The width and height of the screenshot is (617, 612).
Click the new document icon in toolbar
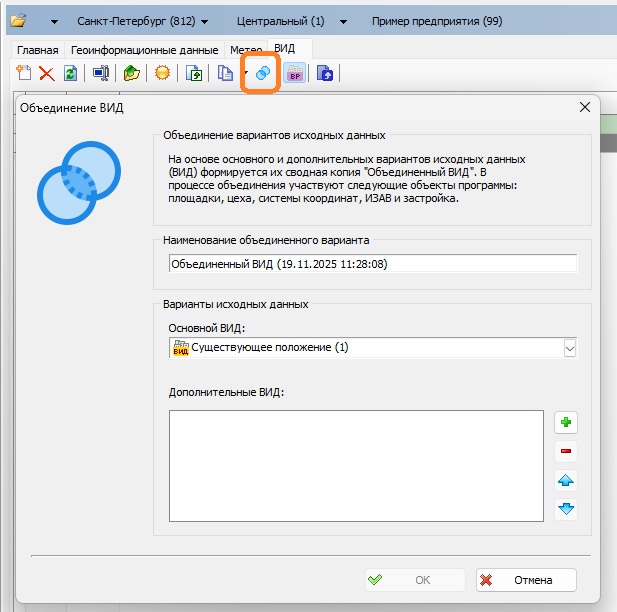23,73
